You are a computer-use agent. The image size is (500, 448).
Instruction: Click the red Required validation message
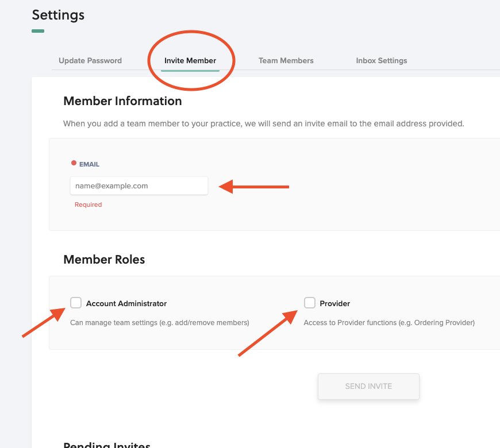pyautogui.click(x=88, y=204)
